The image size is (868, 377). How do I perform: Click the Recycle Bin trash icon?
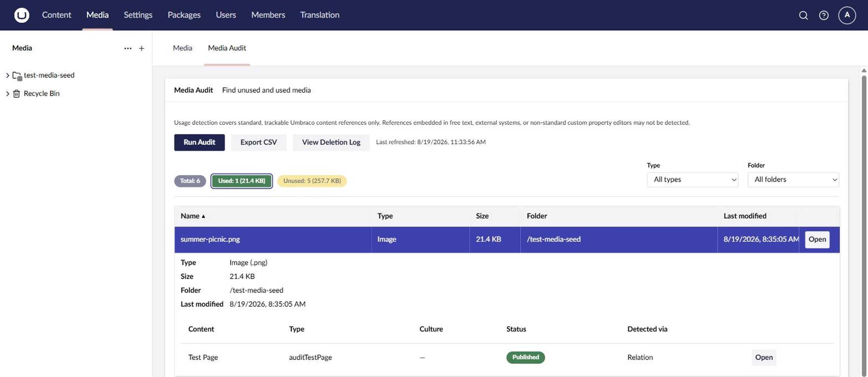(16, 94)
